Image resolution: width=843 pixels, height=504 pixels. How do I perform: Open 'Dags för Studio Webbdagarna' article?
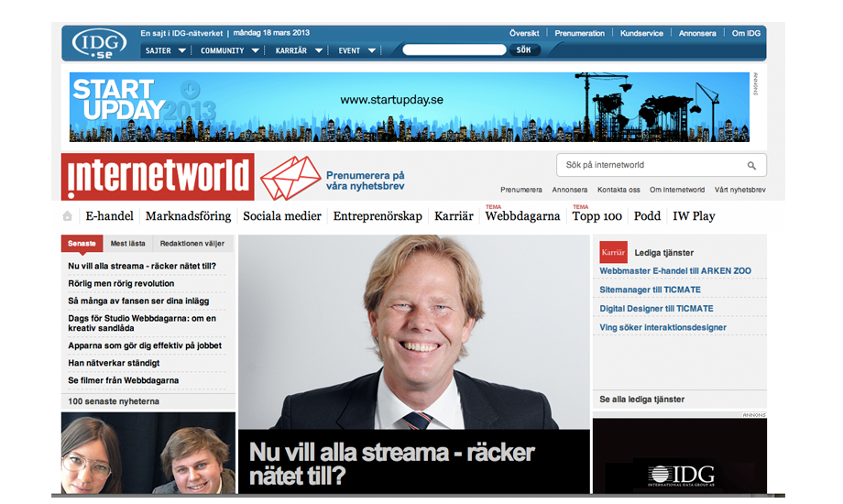(142, 323)
